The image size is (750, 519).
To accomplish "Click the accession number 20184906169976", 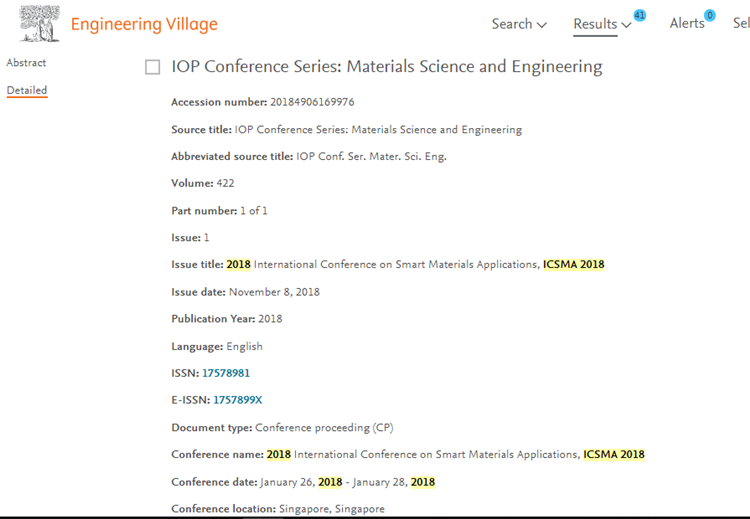I will tap(312, 102).
